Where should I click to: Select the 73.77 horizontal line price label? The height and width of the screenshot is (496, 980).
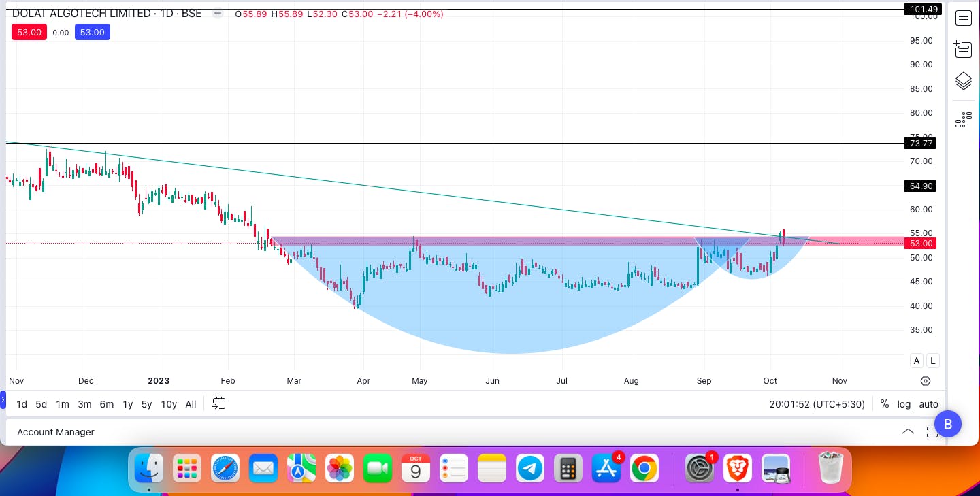[x=921, y=143]
